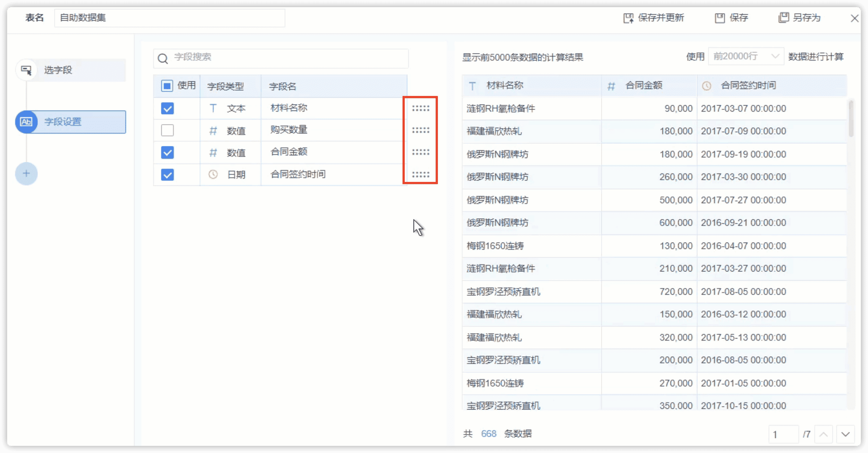
Task: Click the drag handle dots for 购买数量
Action: click(420, 130)
